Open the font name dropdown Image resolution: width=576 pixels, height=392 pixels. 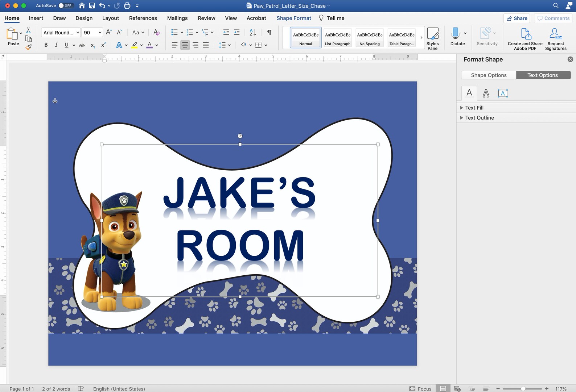[x=78, y=33]
